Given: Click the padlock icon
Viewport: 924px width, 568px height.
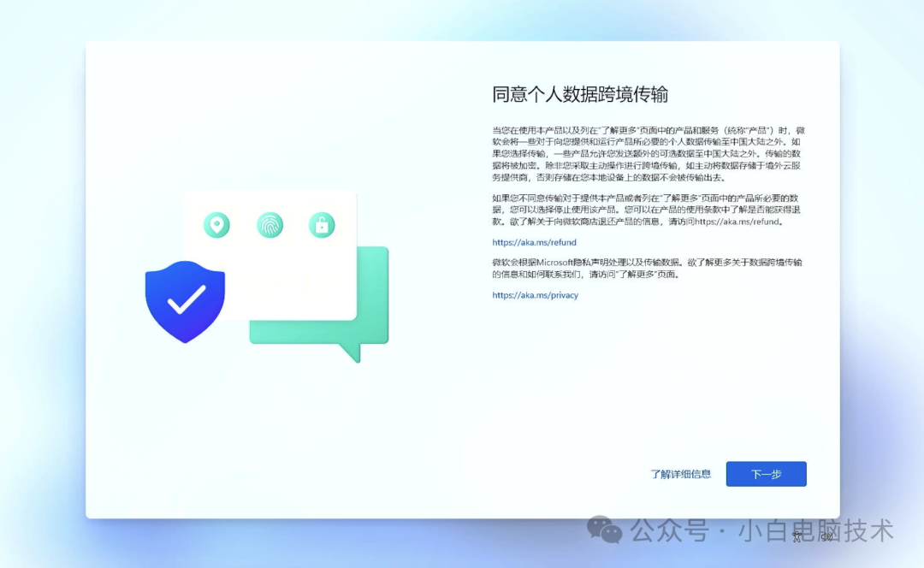Looking at the screenshot, I should click(x=322, y=226).
